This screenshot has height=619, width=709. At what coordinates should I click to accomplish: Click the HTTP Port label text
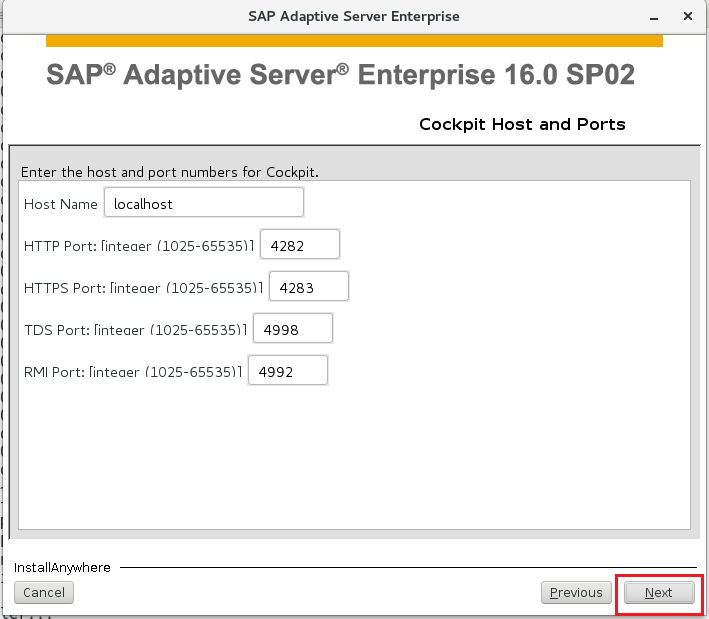pos(139,246)
